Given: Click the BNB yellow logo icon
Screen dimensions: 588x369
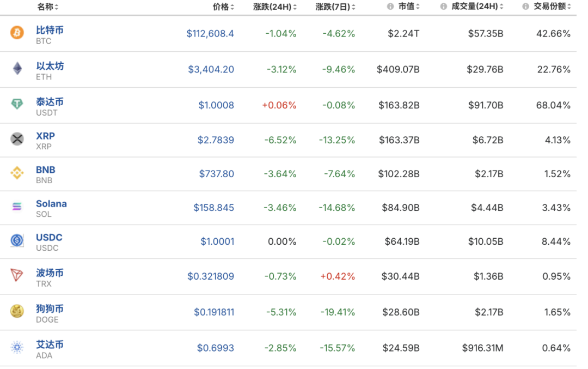Looking at the screenshot, I should click(17, 173).
